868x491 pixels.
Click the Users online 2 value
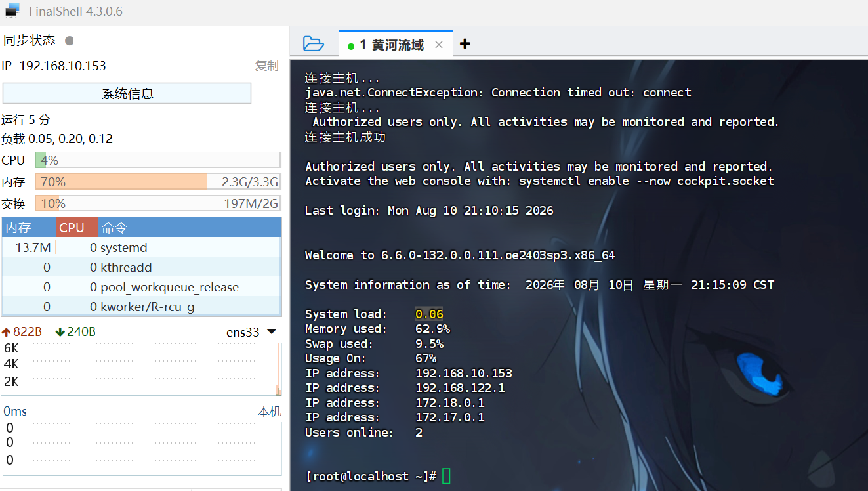pos(419,433)
